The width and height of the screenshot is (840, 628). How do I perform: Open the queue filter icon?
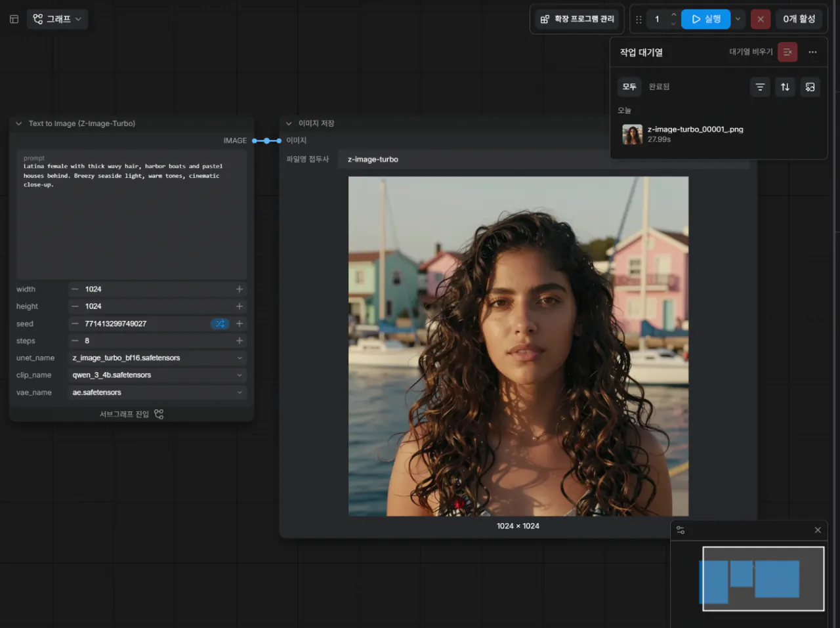[760, 87]
